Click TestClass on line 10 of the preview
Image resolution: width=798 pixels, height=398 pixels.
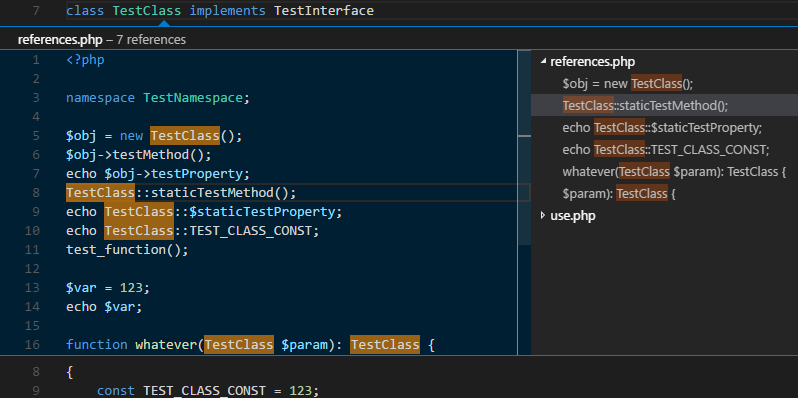139,231
